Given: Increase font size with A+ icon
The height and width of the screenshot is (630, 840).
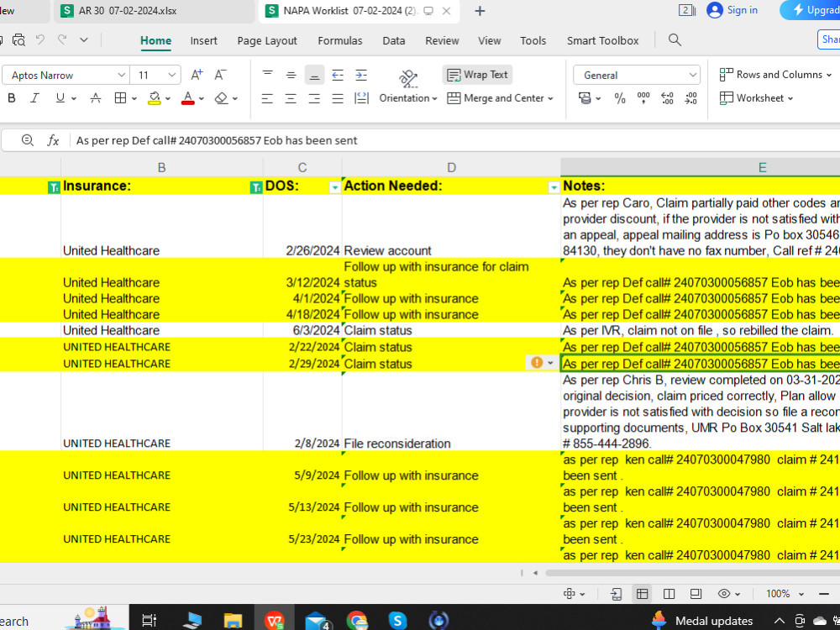Looking at the screenshot, I should (x=197, y=75).
